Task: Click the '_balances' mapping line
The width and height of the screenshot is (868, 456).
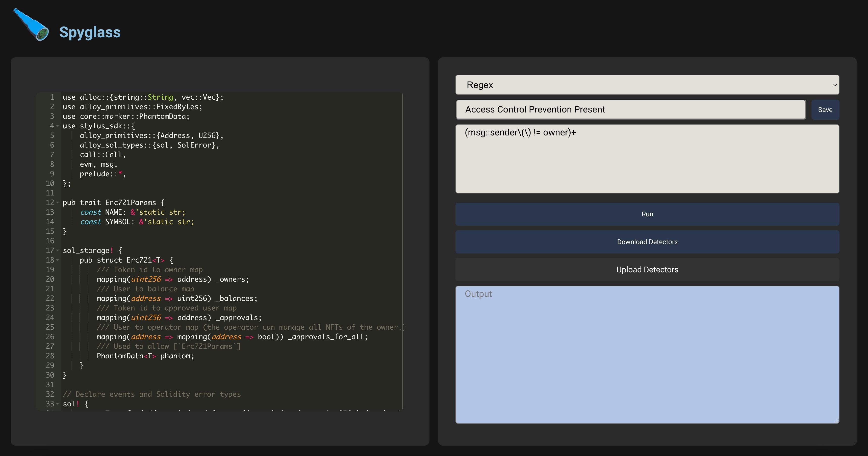Action: coord(177,299)
